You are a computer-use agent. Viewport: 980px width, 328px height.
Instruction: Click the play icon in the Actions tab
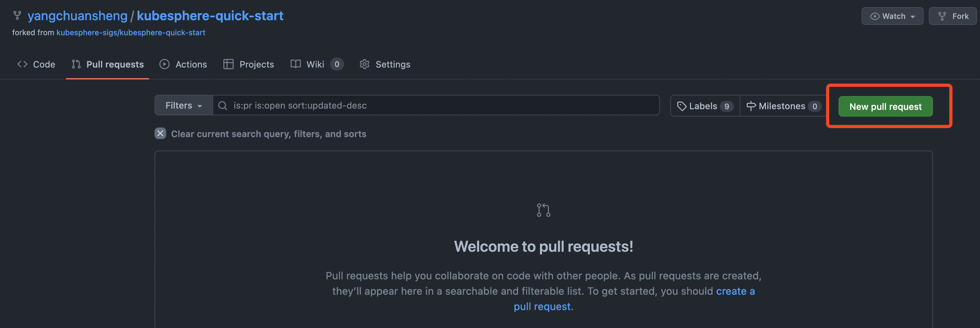(x=165, y=64)
